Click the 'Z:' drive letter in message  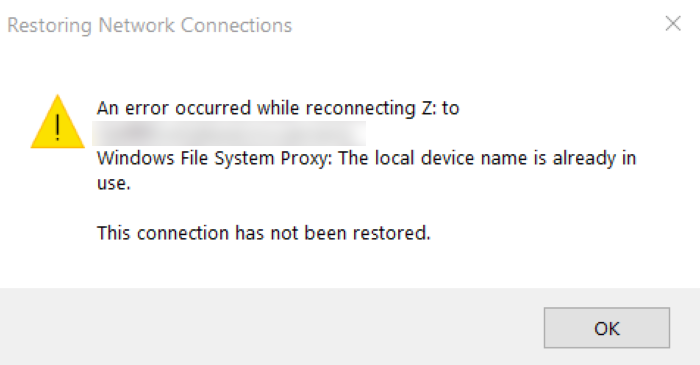click(429, 108)
